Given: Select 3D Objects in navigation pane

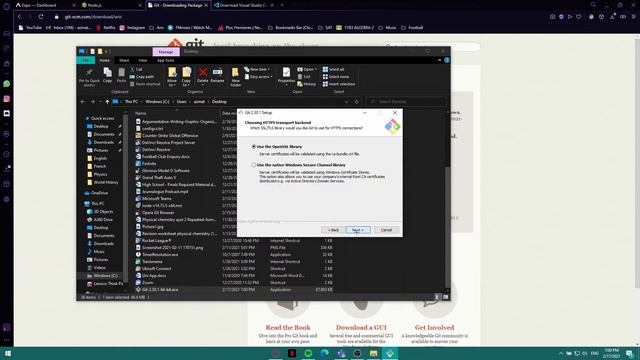Looking at the screenshot, I should tap(103, 211).
